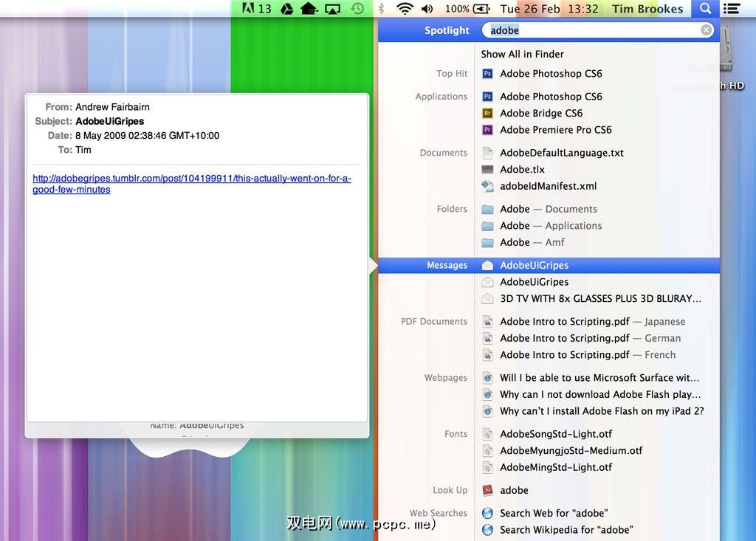Open Adobe Photoshop CS6 Top Hit
756x541 pixels.
point(551,73)
